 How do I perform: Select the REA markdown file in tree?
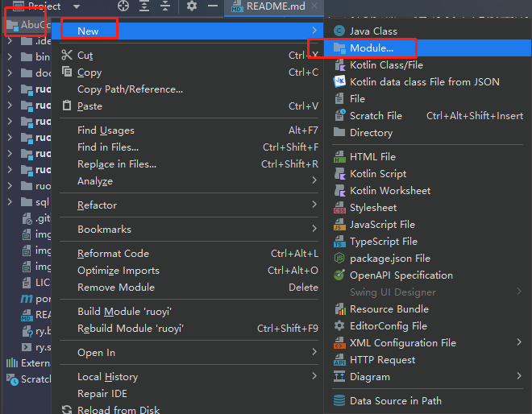tap(35, 315)
